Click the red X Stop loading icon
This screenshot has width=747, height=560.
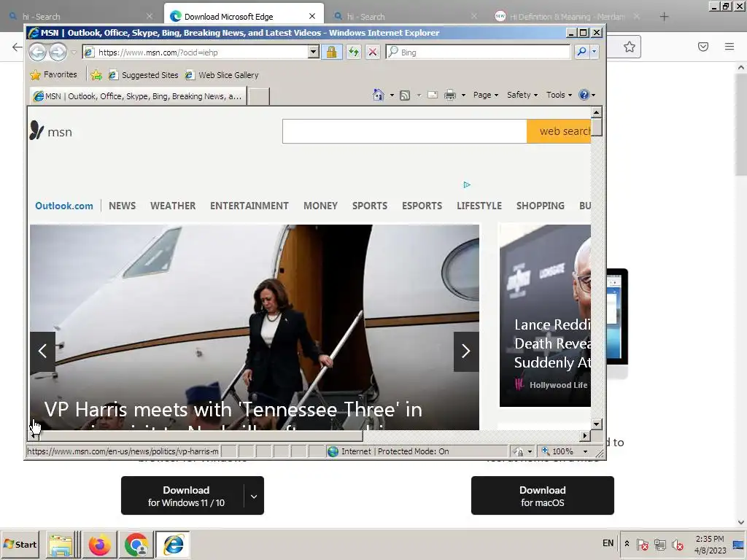373,52
